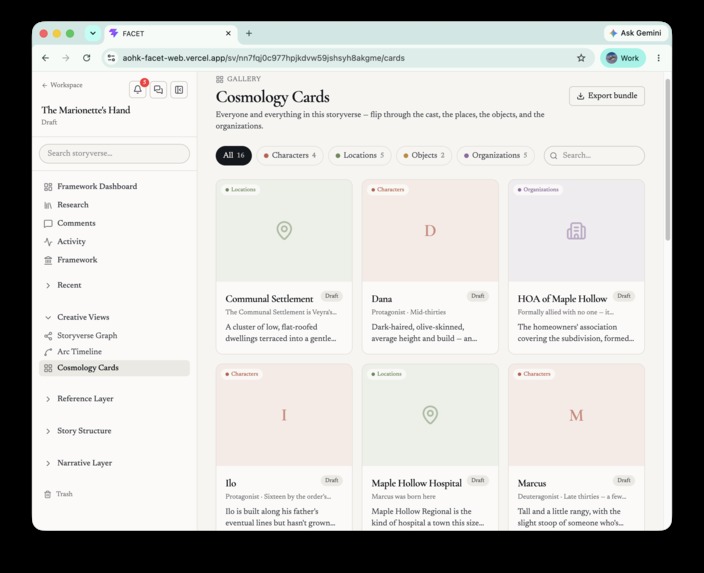The image size is (704, 573).
Task: Click the Search storyverse input
Action: click(x=114, y=154)
